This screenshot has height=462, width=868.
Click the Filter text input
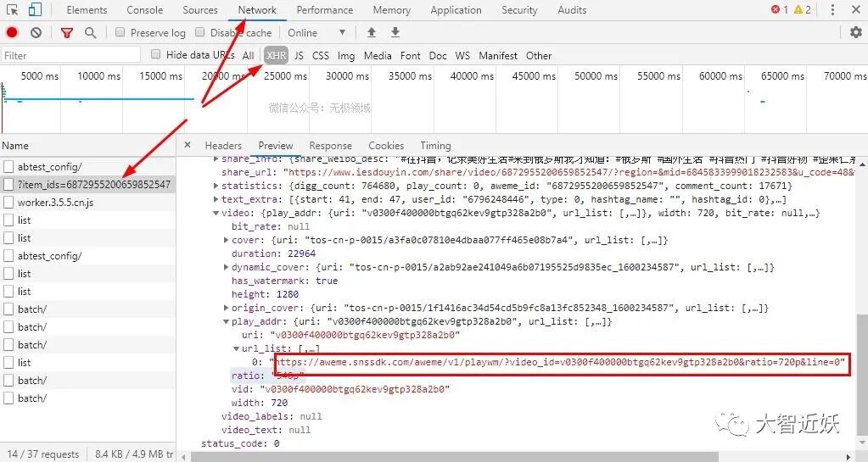click(71, 55)
